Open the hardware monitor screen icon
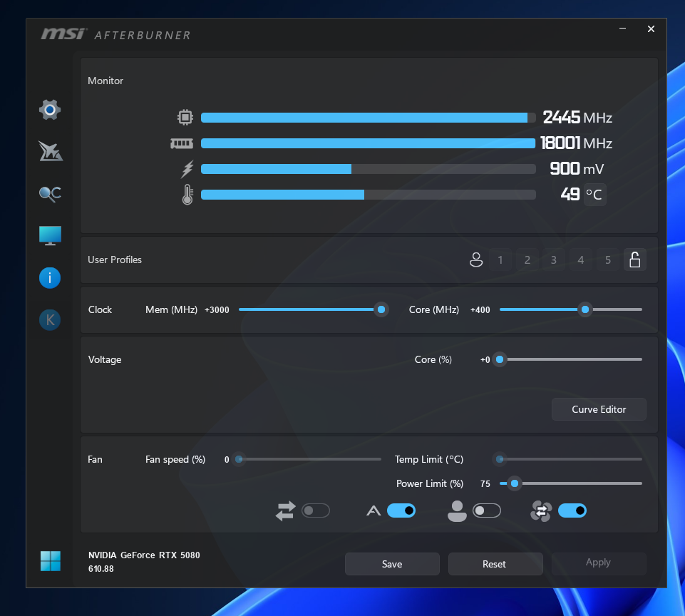 (50, 235)
